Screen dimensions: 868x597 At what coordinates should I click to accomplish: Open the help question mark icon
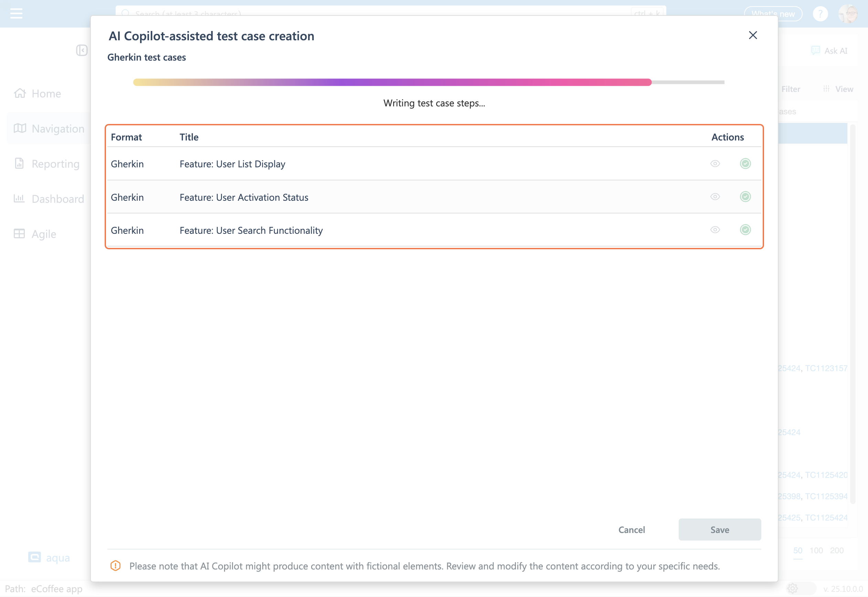pos(820,14)
